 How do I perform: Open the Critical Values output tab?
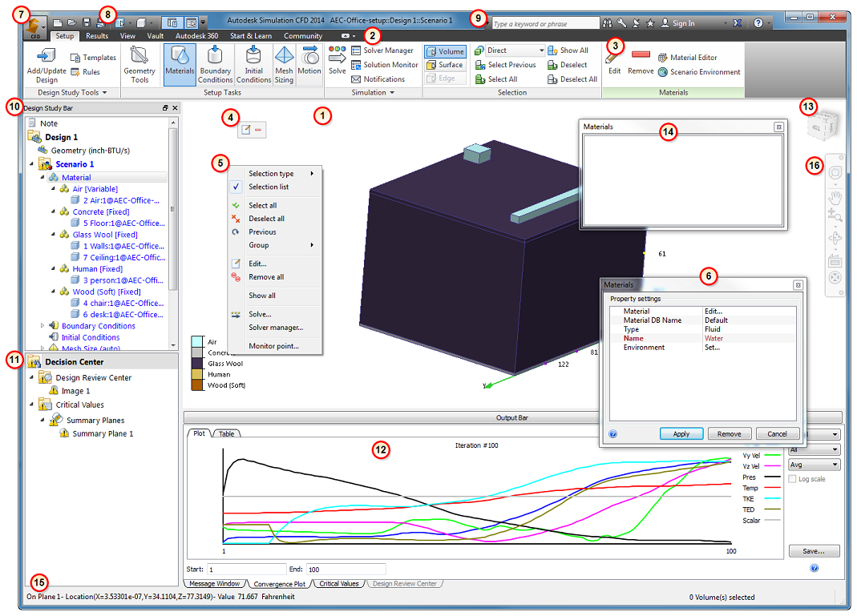click(x=339, y=584)
